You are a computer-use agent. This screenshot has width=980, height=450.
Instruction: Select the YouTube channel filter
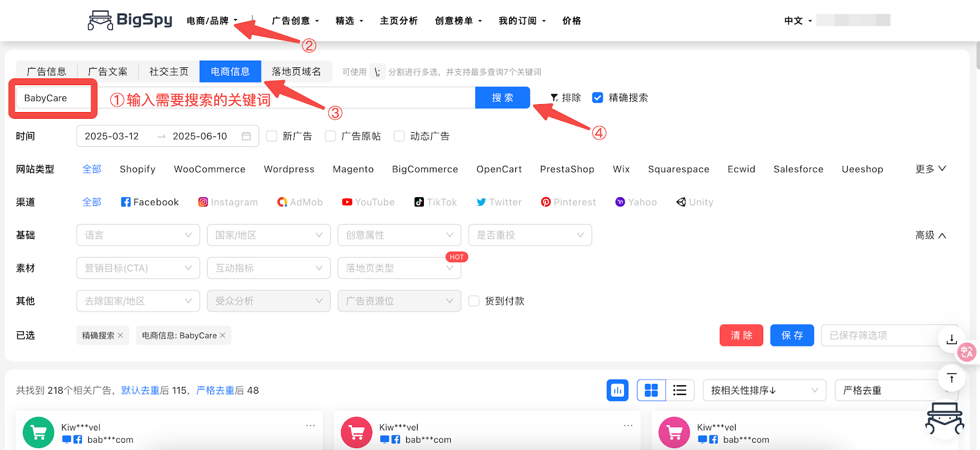pos(368,202)
